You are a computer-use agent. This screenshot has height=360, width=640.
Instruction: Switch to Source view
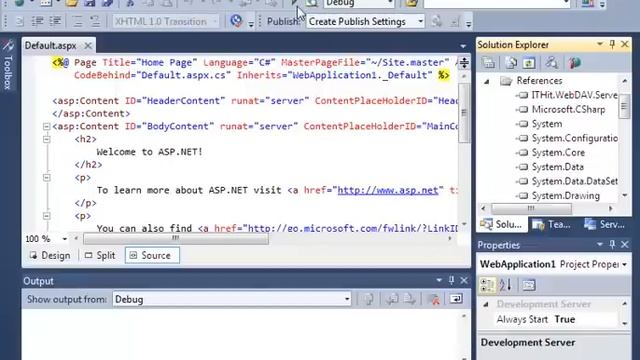[152, 256]
